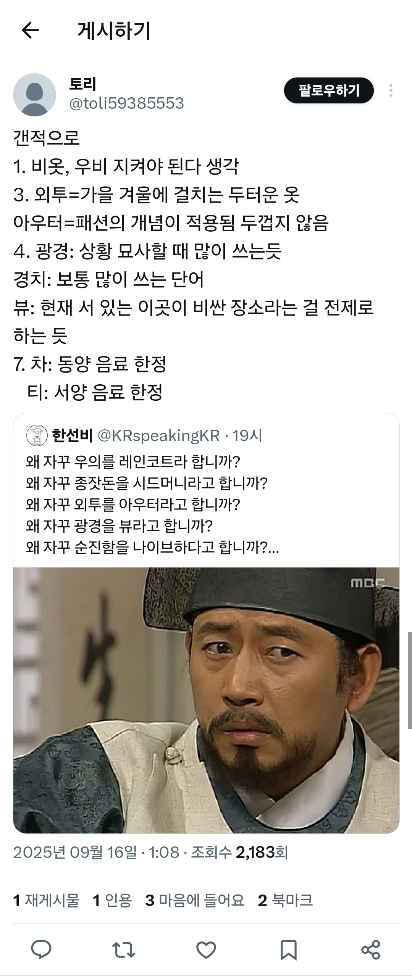412x980 pixels.
Task: Open the 2 북마크 count
Action: (x=285, y=900)
